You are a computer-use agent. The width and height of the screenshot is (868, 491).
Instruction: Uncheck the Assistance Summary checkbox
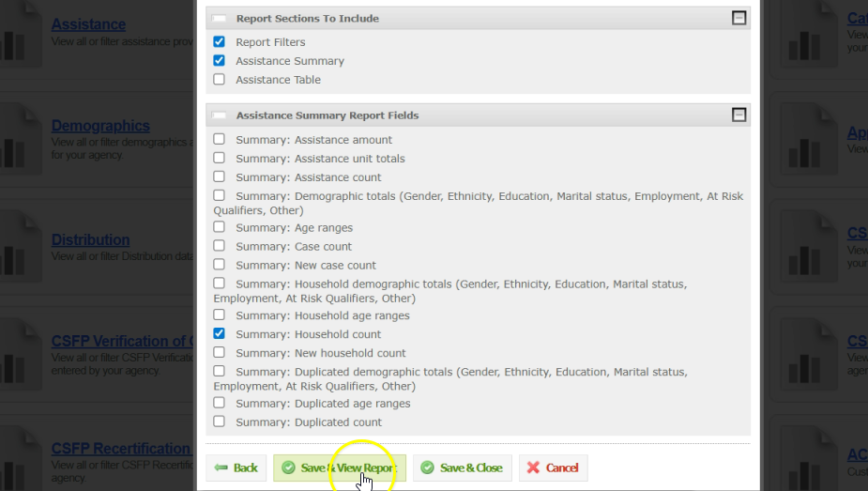[219, 61]
